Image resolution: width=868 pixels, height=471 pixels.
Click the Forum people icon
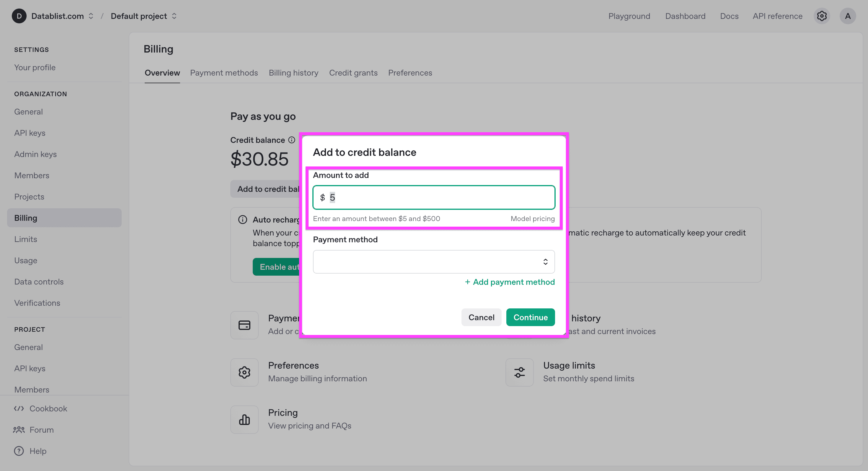(x=19, y=430)
